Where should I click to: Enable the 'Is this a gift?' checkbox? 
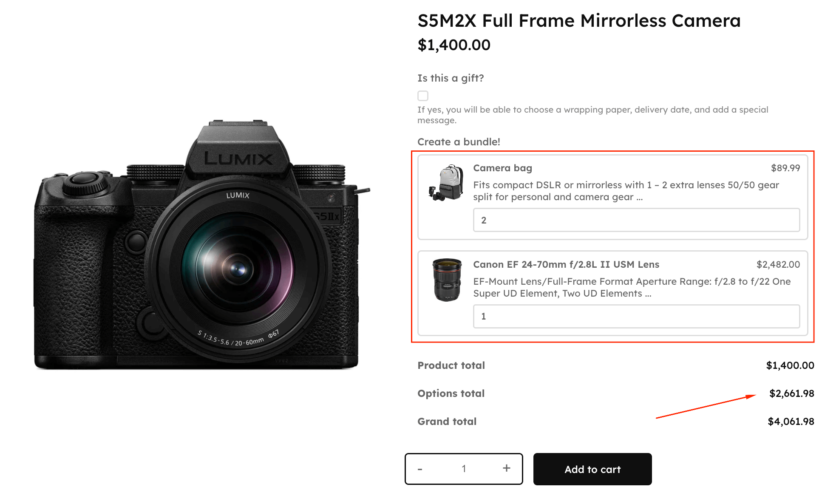tap(422, 96)
